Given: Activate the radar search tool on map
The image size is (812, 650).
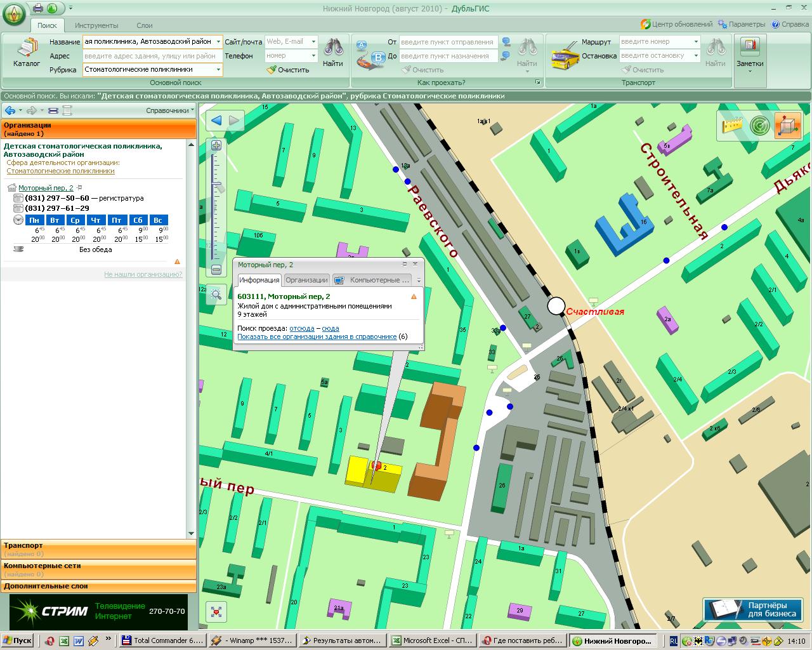Looking at the screenshot, I should (x=759, y=125).
